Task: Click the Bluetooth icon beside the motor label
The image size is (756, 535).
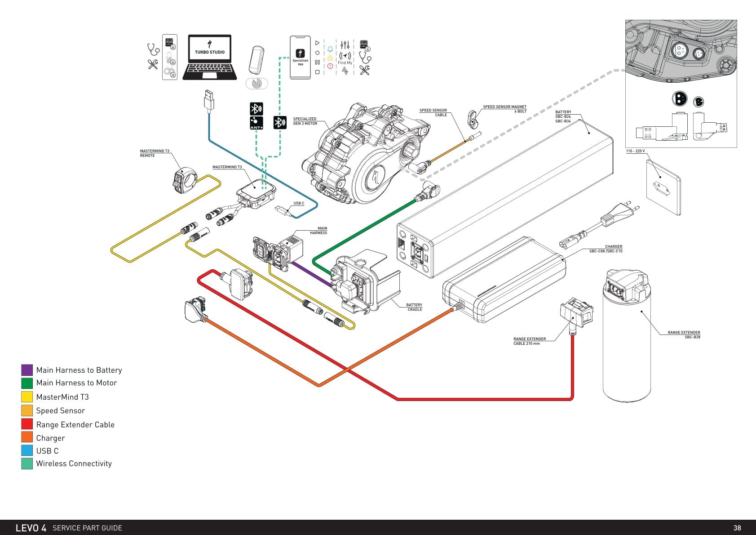Action: (280, 122)
